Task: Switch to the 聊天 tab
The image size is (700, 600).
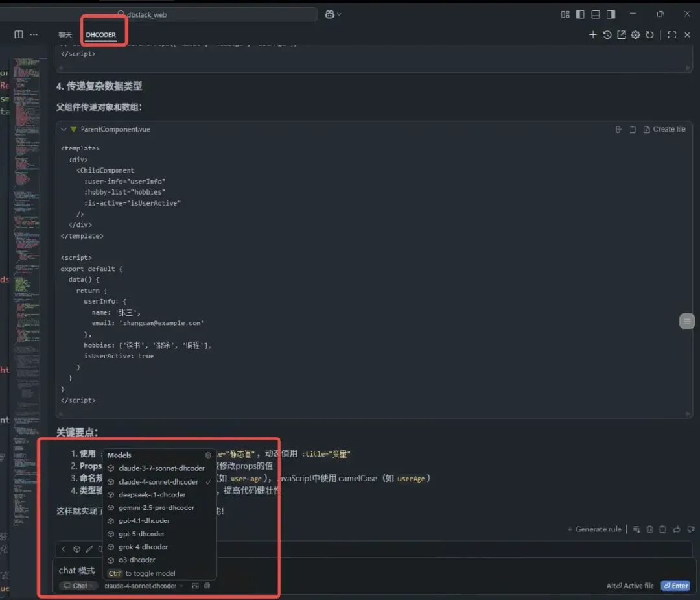Action: [65, 34]
